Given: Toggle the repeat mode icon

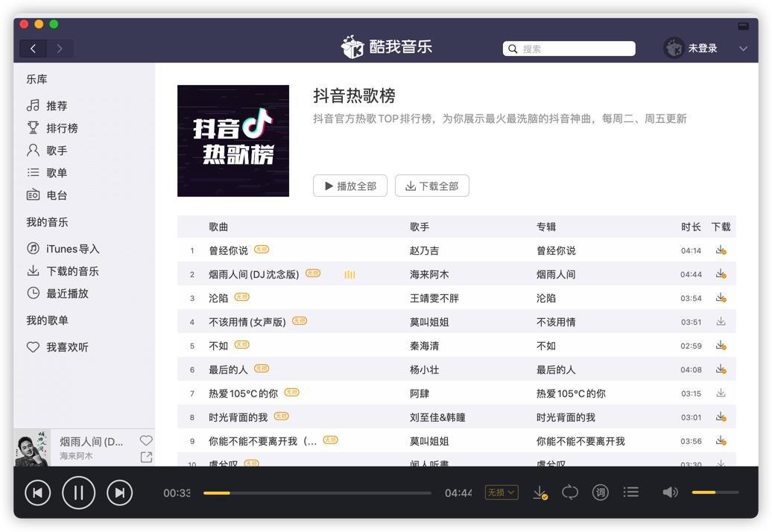Looking at the screenshot, I should pyautogui.click(x=569, y=493).
